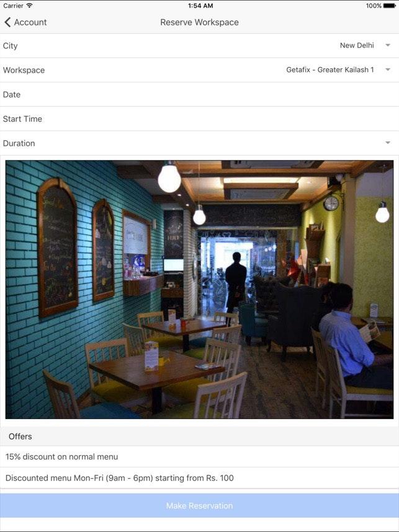Open the City dropdown arrow
The width and height of the screenshot is (399, 532).
click(x=388, y=45)
